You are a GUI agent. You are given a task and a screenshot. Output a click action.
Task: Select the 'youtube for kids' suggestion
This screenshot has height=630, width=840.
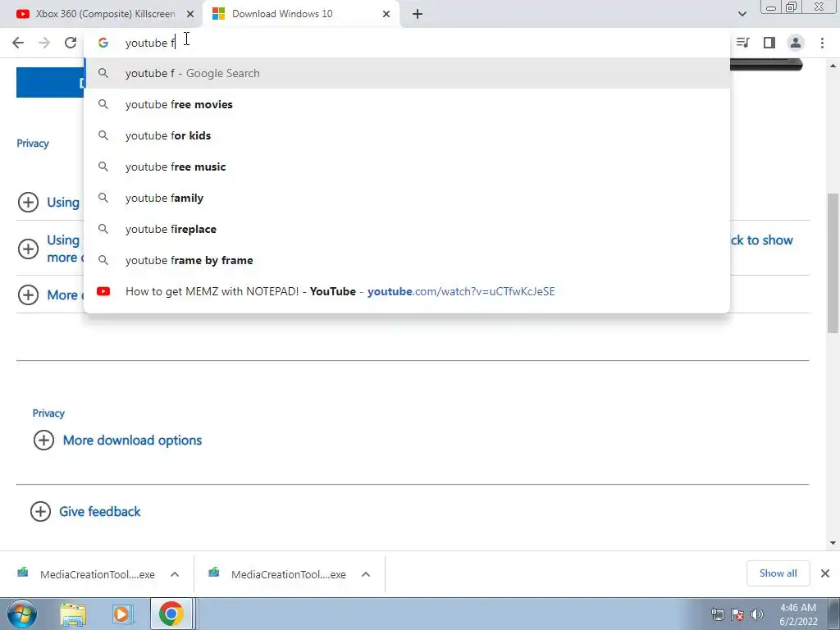coord(407,135)
